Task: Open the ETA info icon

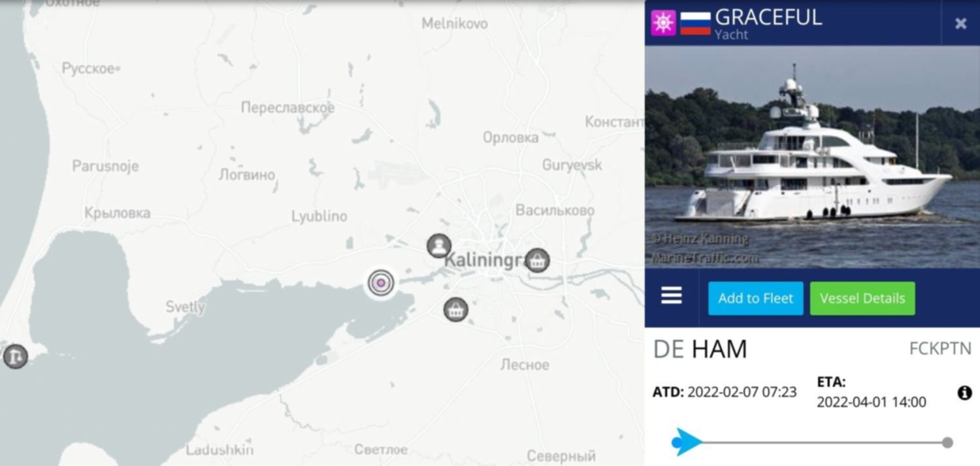Action: tap(964, 393)
